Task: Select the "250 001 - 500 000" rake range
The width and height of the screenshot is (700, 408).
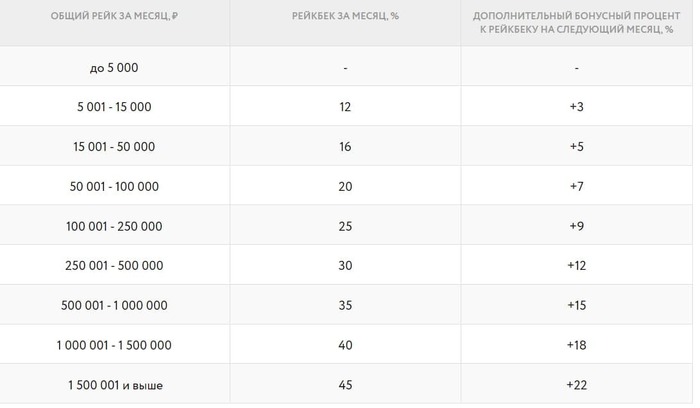Action: pyautogui.click(x=114, y=265)
